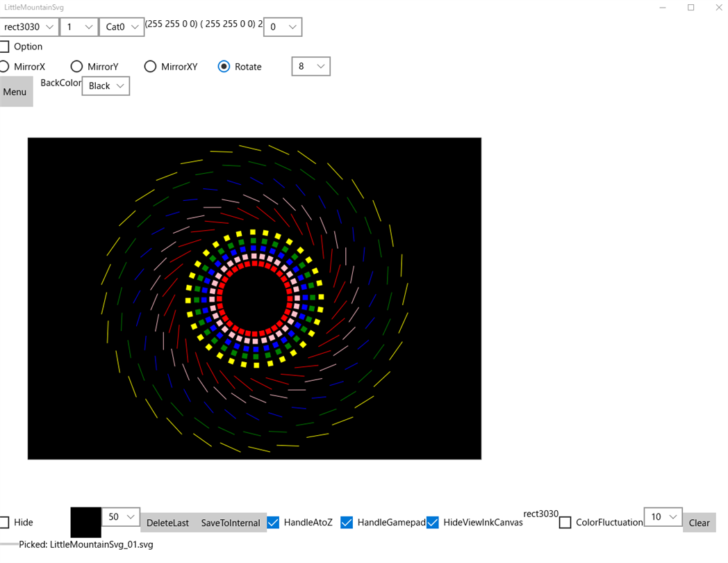
Task: Enable the ColorFluctuation checkbox
Action: coord(565,522)
